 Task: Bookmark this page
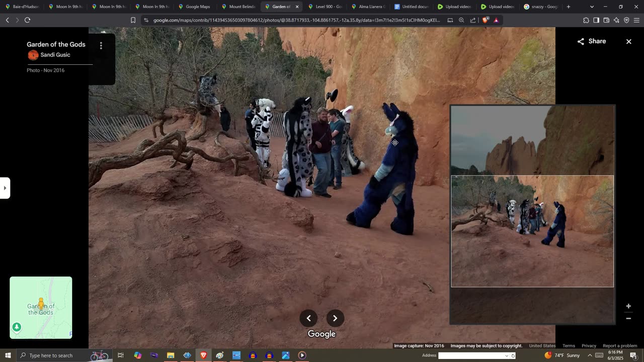tap(133, 20)
